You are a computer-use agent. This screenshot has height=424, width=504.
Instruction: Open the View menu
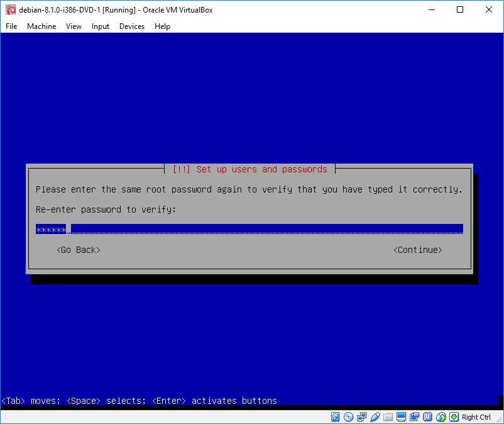(74, 26)
